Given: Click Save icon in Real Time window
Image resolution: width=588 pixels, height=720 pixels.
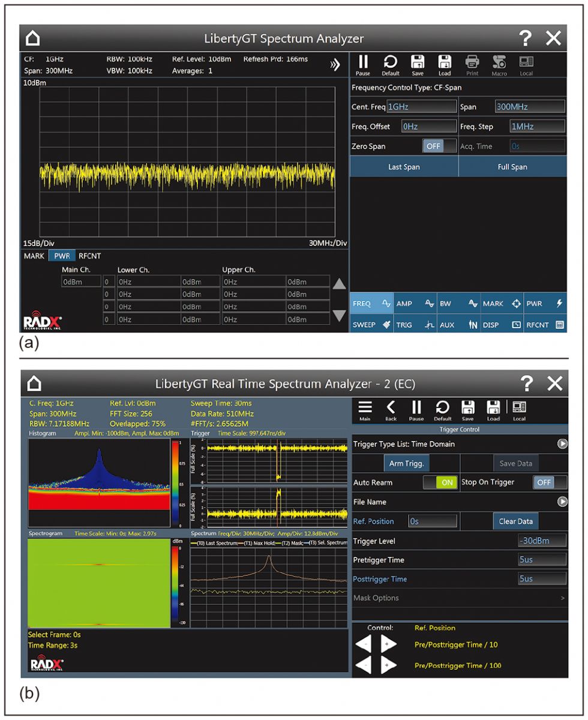Looking at the screenshot, I should coord(467,410).
